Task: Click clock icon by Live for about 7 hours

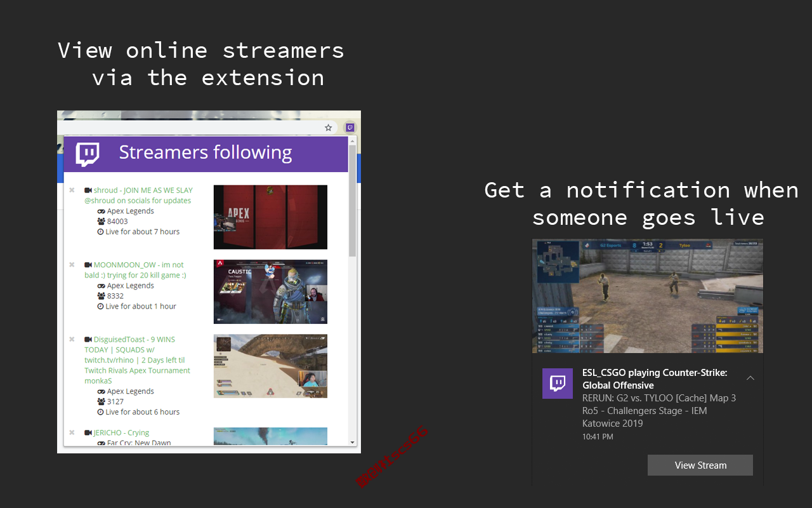Action: pyautogui.click(x=100, y=232)
